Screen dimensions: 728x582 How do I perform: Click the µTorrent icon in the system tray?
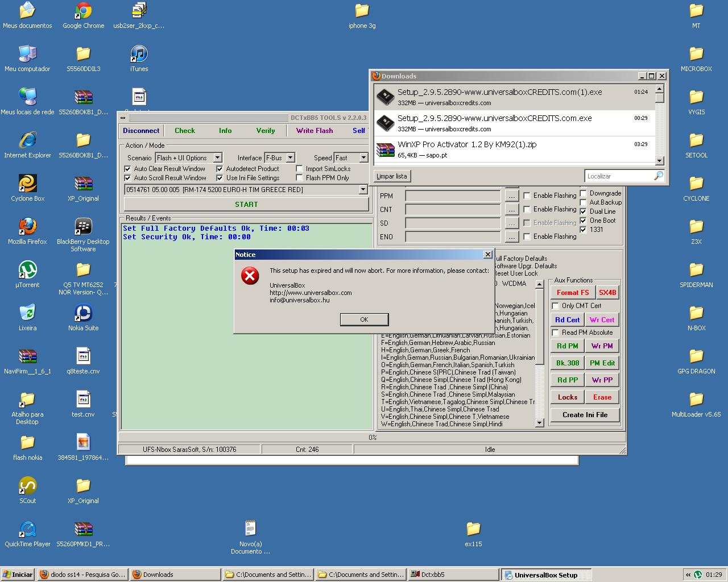click(698, 575)
